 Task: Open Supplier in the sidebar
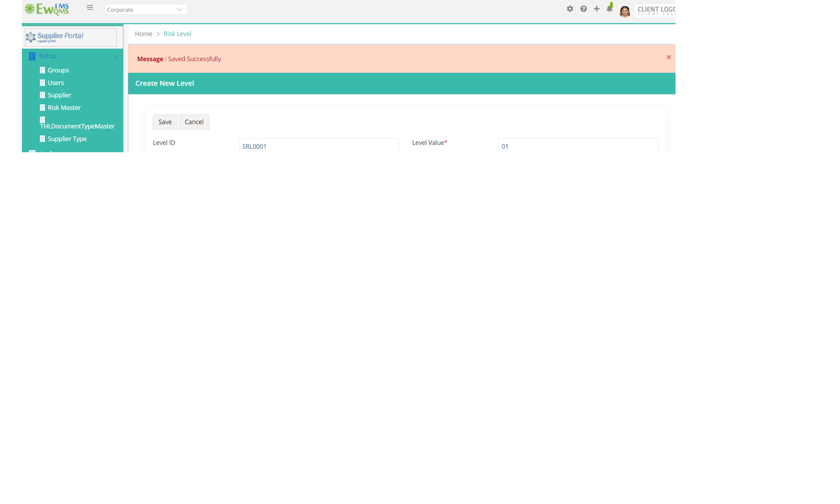pos(59,95)
